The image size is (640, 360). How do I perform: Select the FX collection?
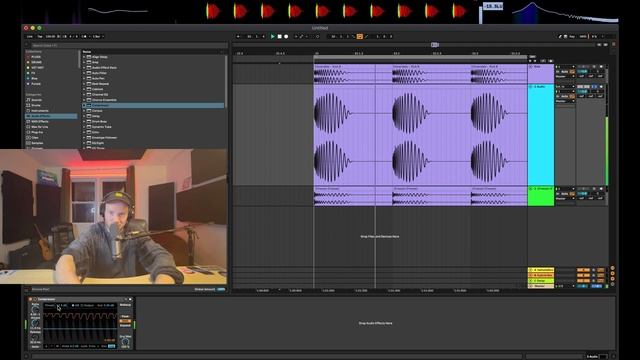point(33,73)
